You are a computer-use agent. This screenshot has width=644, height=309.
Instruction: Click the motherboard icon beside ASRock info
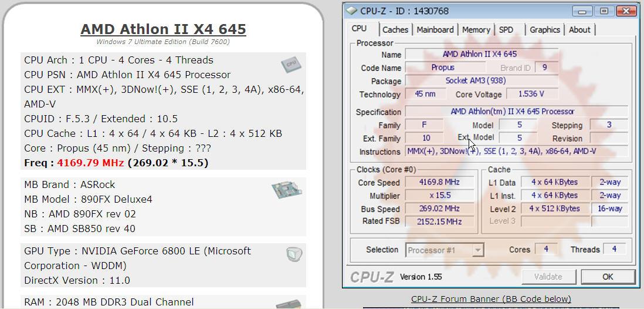[287, 190]
